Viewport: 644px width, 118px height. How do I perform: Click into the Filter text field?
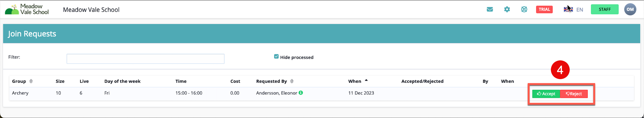[145, 59]
